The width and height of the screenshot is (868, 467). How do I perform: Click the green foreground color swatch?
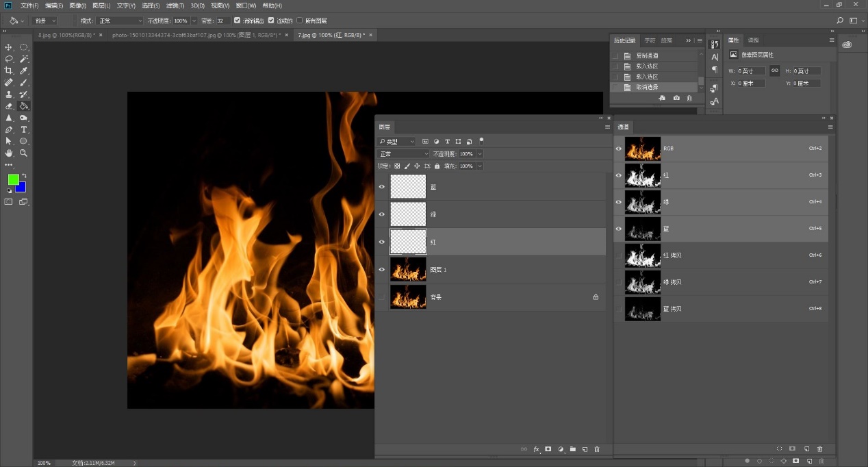13,179
